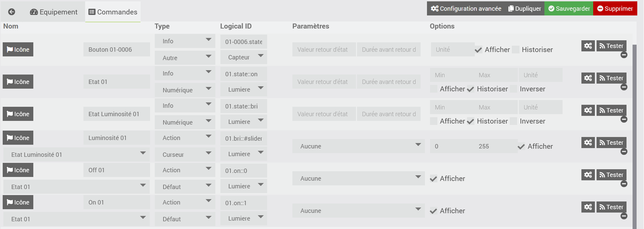This screenshot has width=644, height=229.
Task: Select the Commandes tab
Action: 113,12
